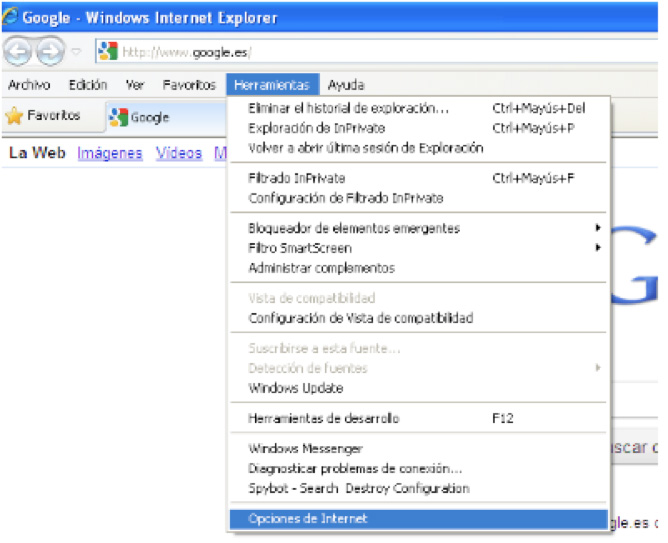Choose Eliminar el historial de exploración
The width and height of the screenshot is (668, 543).
pyautogui.click(x=418, y=108)
